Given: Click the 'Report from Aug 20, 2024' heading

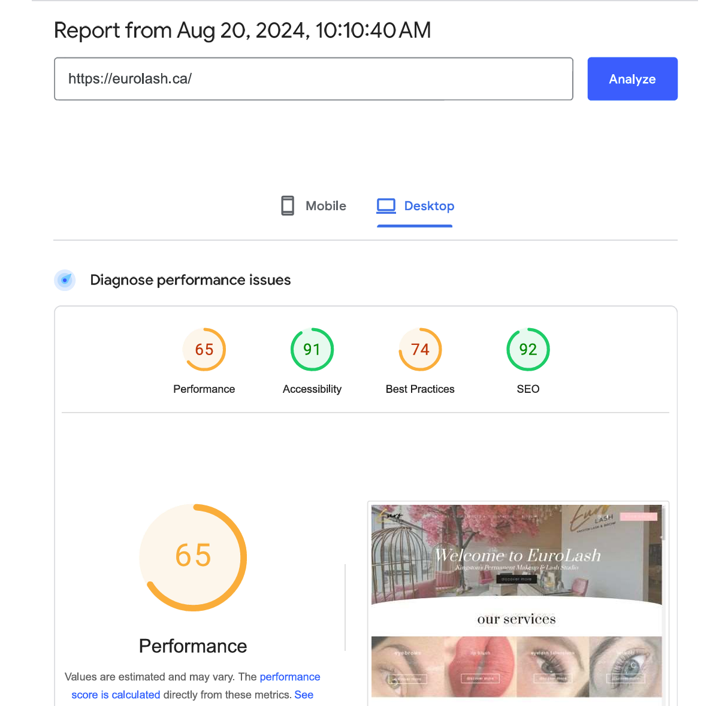Looking at the screenshot, I should (x=242, y=31).
